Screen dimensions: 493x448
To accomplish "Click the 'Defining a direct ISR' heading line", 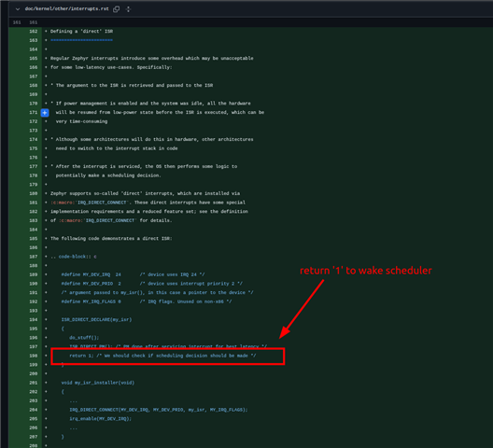I will (x=82, y=32).
